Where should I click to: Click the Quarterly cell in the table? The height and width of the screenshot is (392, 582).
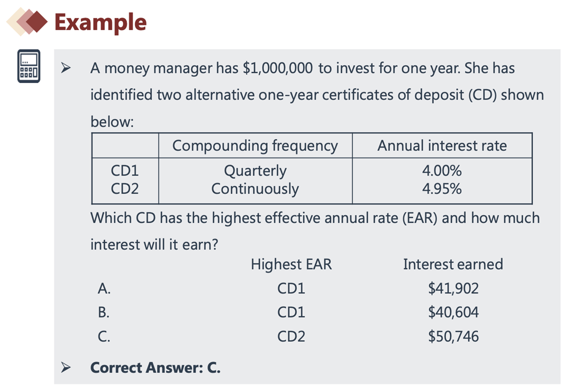(x=256, y=171)
